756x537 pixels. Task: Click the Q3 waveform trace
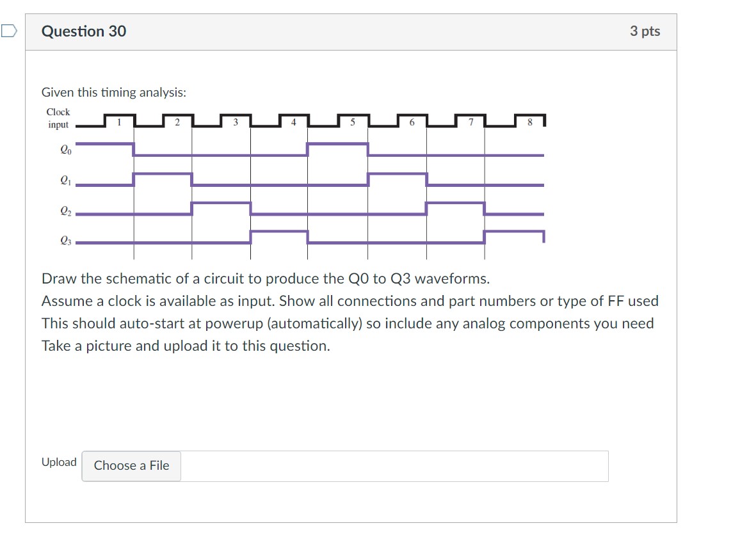coord(278,230)
